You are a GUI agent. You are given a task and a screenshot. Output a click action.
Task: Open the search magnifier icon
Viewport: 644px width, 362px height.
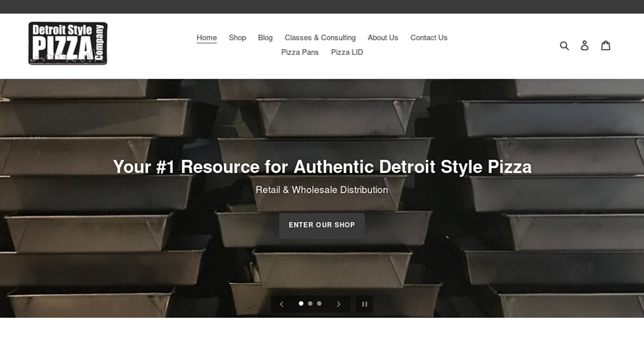tap(564, 46)
